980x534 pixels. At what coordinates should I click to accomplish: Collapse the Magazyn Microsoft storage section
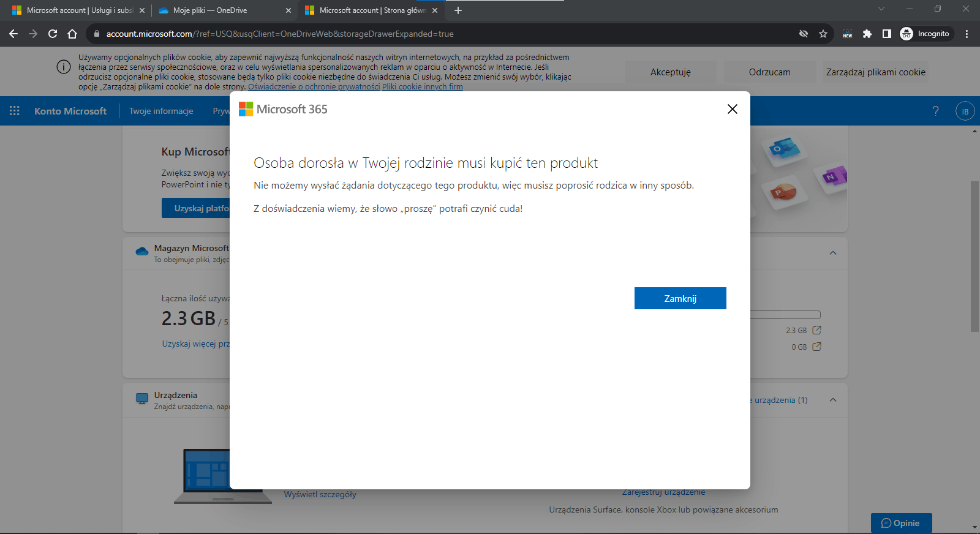point(833,253)
